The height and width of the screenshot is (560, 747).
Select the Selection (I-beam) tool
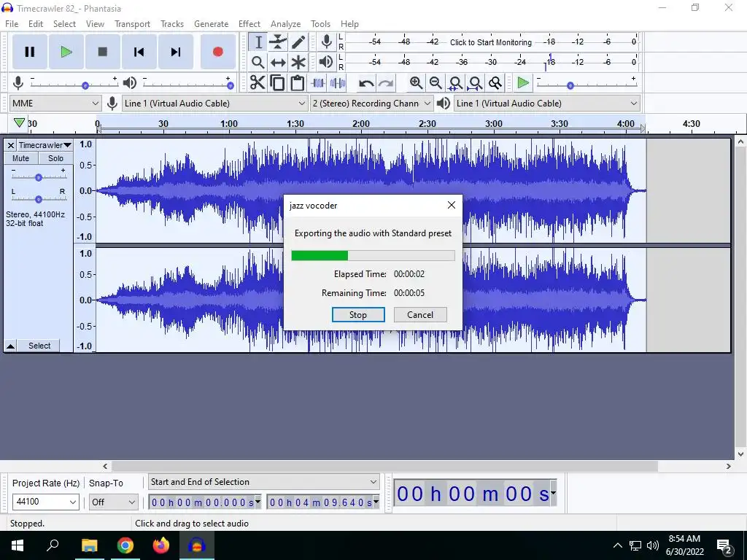coord(258,42)
